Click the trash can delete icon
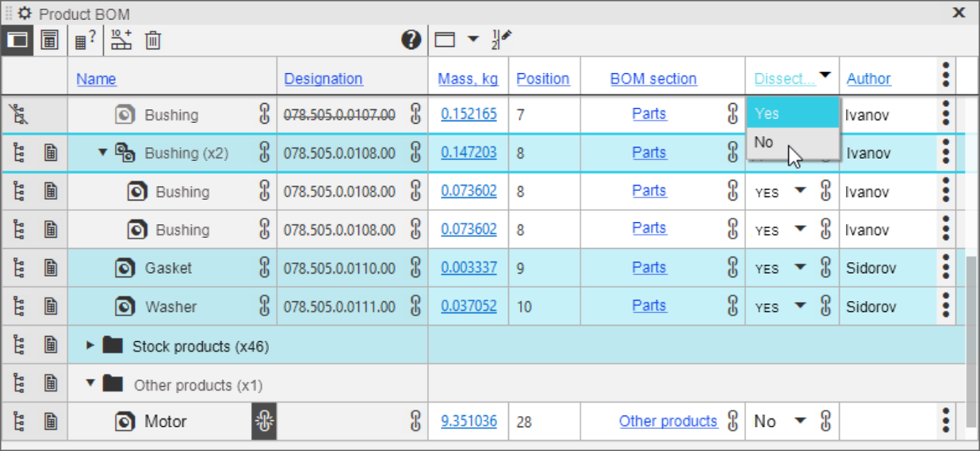 153,40
